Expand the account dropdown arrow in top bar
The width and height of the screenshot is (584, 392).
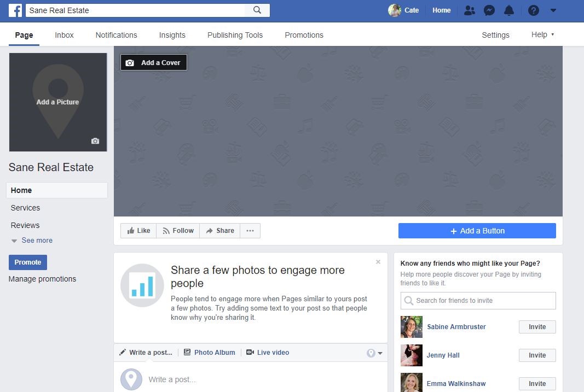click(553, 10)
